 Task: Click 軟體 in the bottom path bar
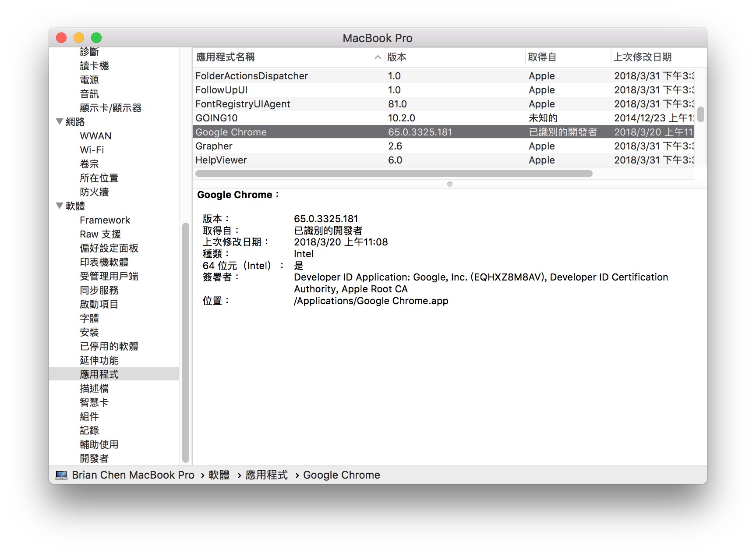(219, 475)
